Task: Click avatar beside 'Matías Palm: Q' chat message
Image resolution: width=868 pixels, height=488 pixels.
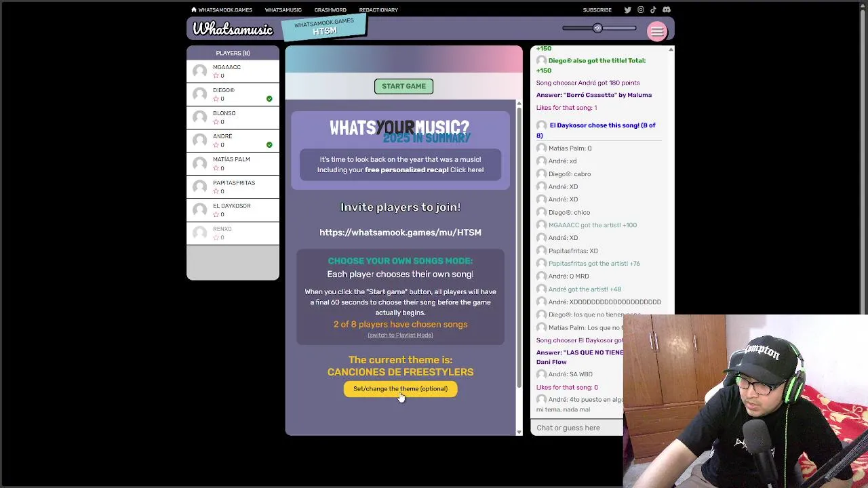Action: point(541,148)
